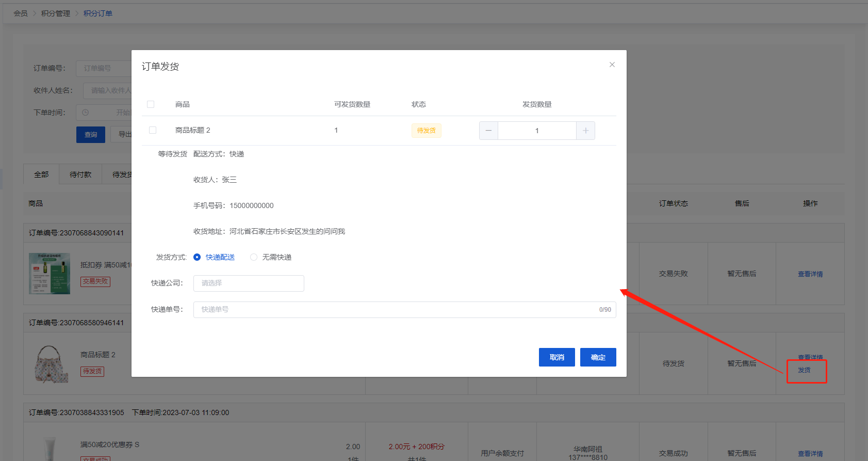This screenshot has width=868, height=461.
Task: Click 发货 link for the 待发货 order
Action: pyautogui.click(x=804, y=370)
